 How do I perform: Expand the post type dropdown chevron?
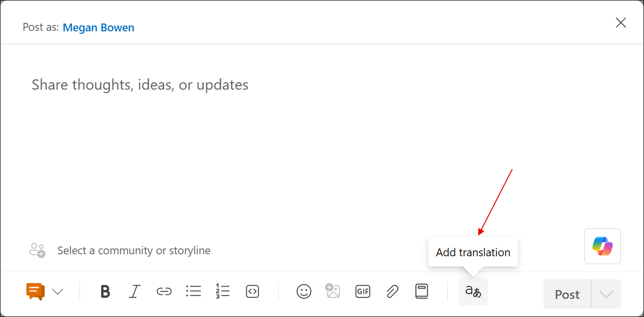(x=57, y=291)
